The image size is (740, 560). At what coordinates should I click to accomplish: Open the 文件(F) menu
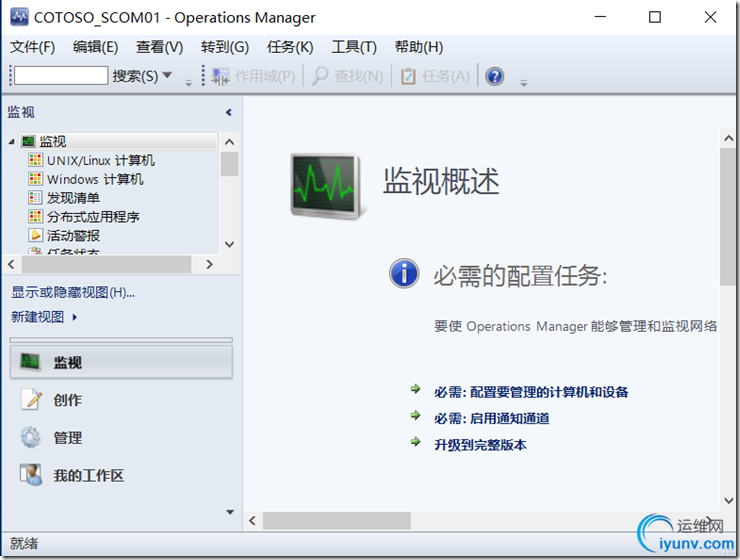tap(33, 47)
